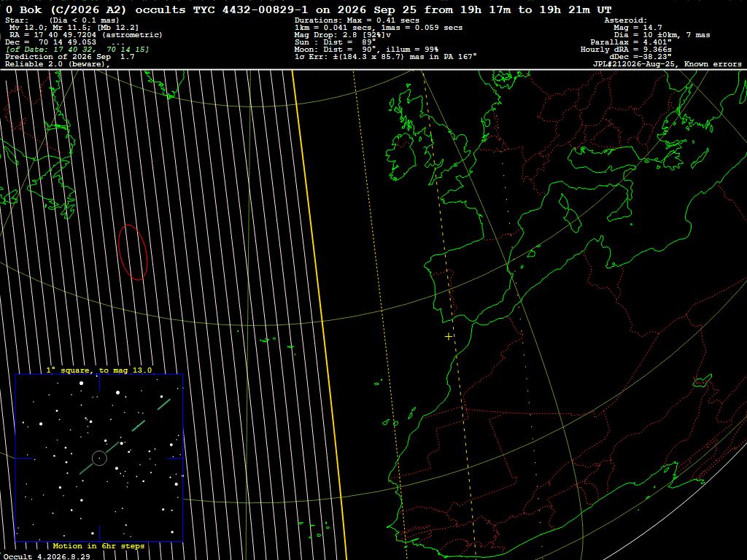
Task: Click the green 'of Date' coordinates line
Action: point(77,49)
